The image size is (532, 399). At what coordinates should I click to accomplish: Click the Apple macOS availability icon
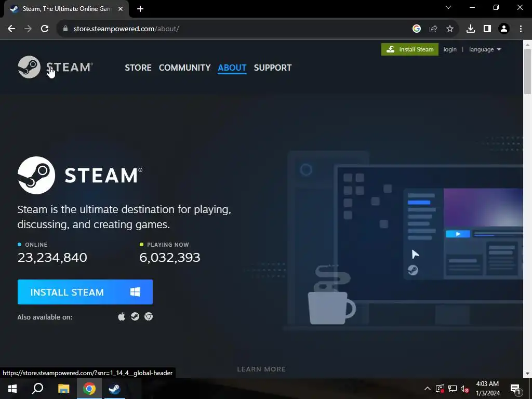(x=122, y=316)
